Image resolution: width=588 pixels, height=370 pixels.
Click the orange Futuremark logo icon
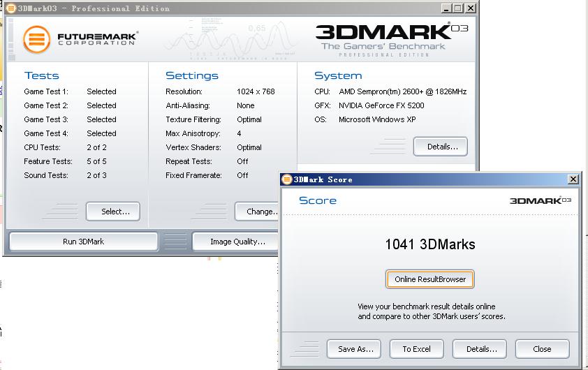point(37,39)
